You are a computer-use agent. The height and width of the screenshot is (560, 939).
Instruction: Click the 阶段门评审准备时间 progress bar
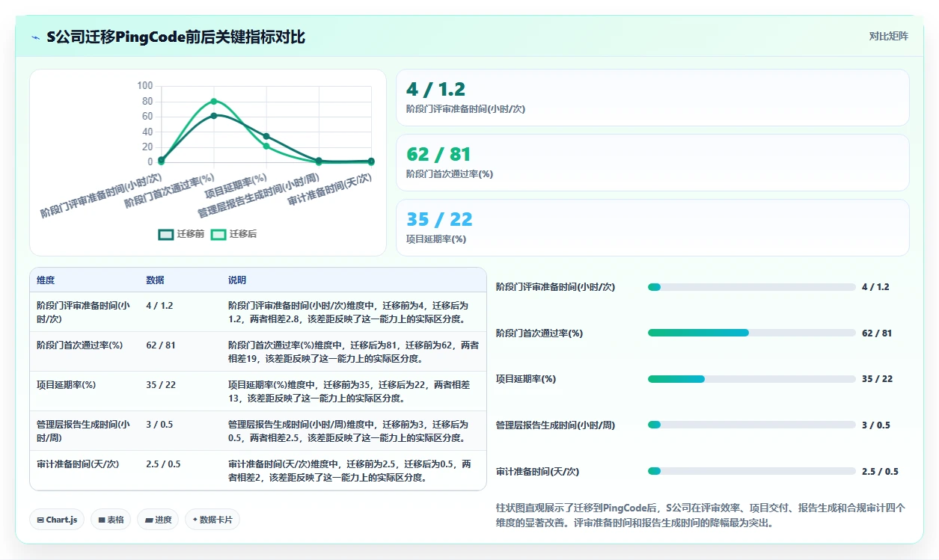pos(751,287)
